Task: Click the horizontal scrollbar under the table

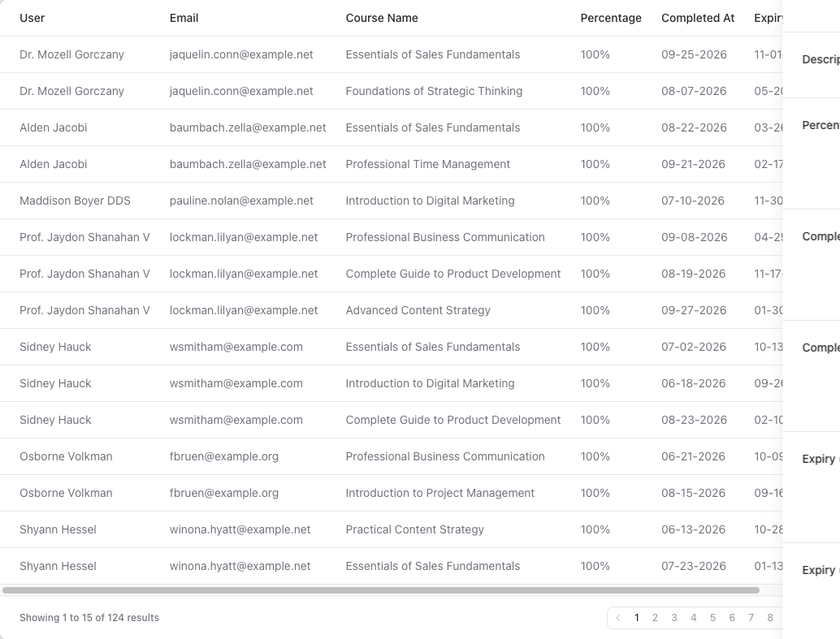Action: pos(380,590)
